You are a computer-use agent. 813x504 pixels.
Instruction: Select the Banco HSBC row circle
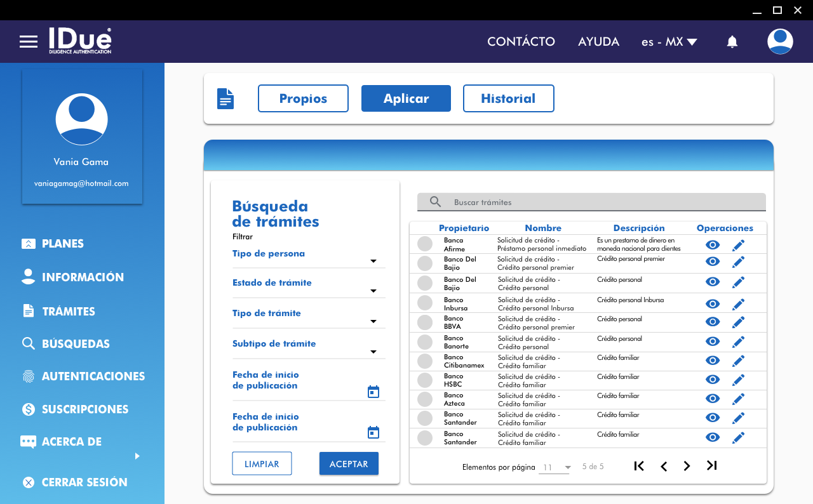[x=425, y=381]
